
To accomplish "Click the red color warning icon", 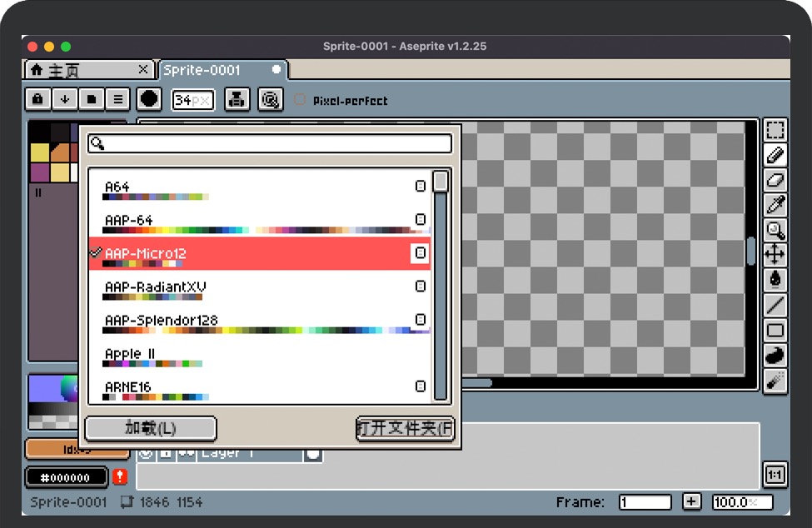I will pos(120,477).
